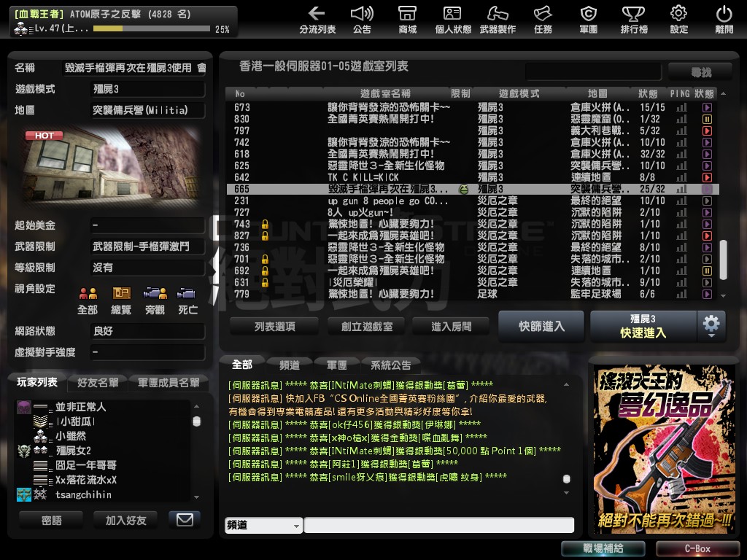Select the 全部 view setting option
Image resolution: width=747 pixels, height=560 pixels.
pos(88,300)
